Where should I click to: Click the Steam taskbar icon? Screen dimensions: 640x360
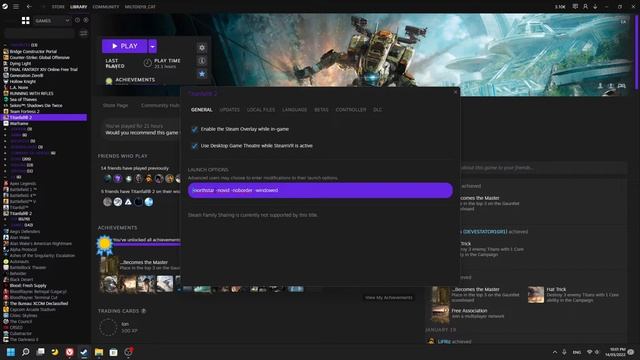pos(84,352)
